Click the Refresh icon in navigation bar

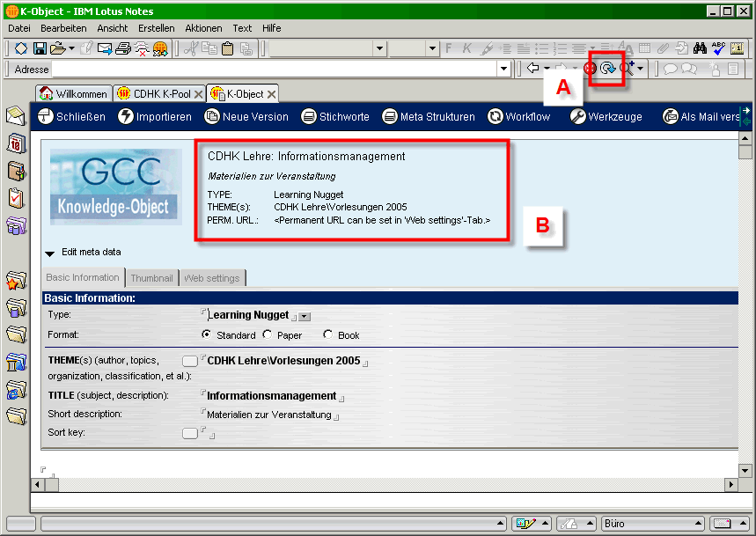click(x=607, y=69)
